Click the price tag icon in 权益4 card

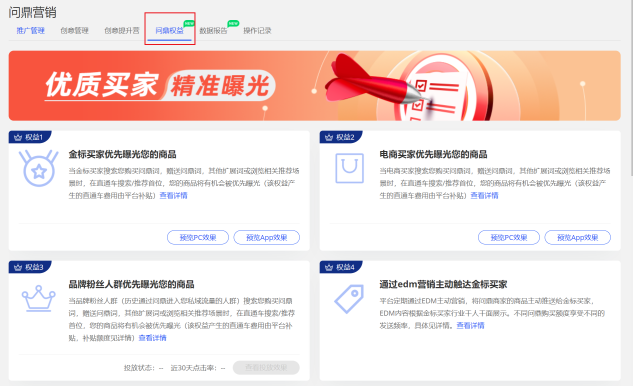pos(349,298)
